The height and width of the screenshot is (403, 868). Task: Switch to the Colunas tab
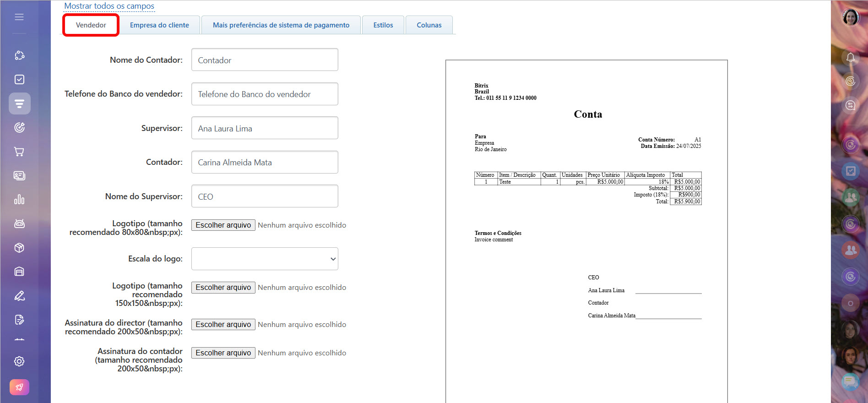pos(429,25)
